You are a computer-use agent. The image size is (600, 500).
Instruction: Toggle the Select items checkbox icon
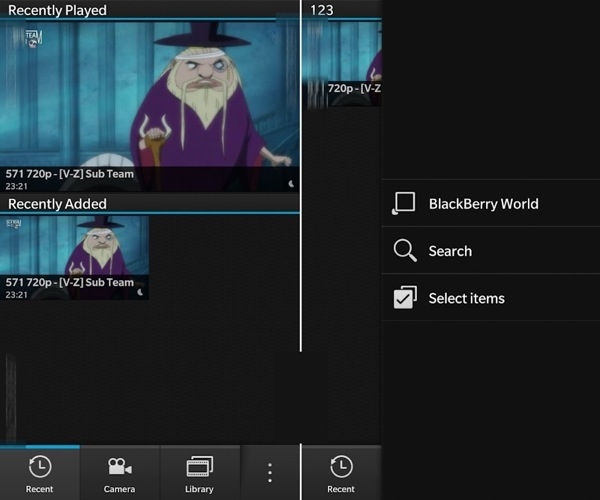coord(404,298)
